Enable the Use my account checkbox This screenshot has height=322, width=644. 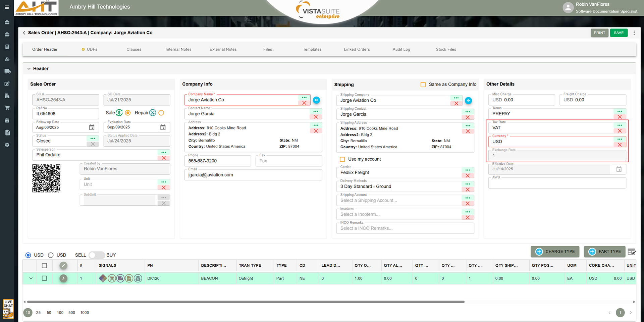pyautogui.click(x=342, y=159)
